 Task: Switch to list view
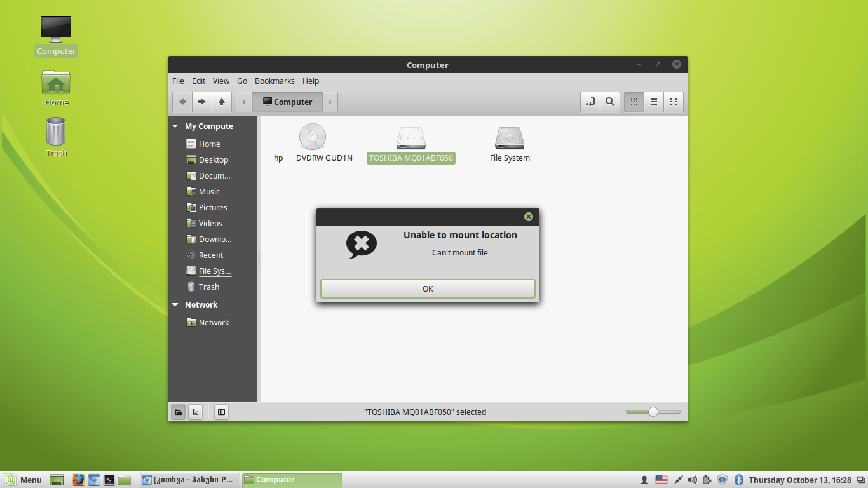654,102
